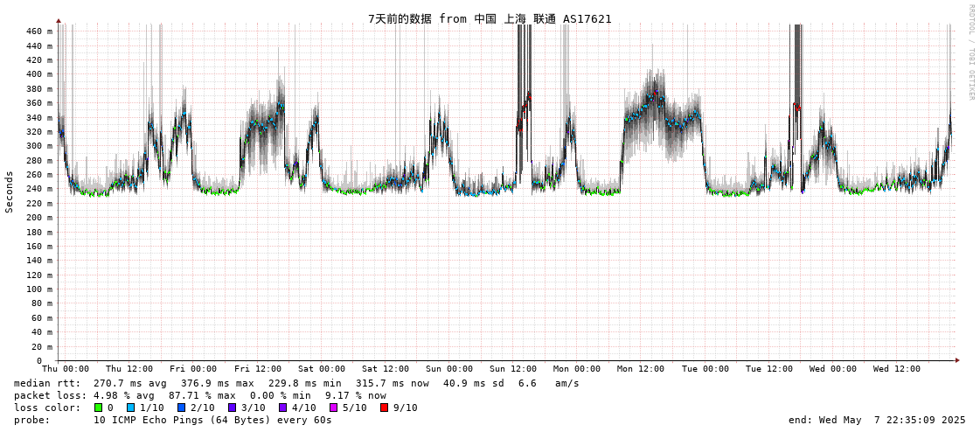This screenshot has height=432, width=980.
Task: Click the '240 m' y-axis value
Action: tap(39, 189)
